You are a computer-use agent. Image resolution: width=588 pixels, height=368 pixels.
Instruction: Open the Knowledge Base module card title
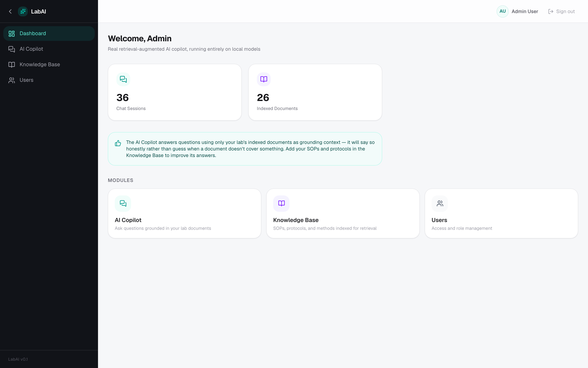(296, 220)
